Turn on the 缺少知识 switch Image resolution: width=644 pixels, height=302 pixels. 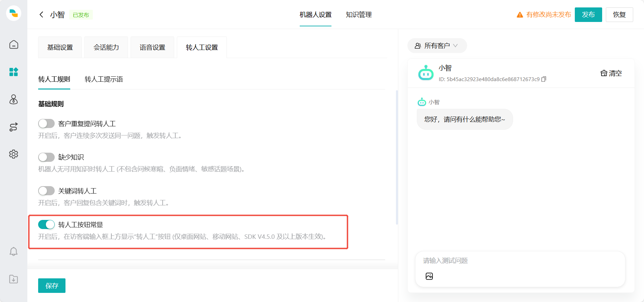46,157
